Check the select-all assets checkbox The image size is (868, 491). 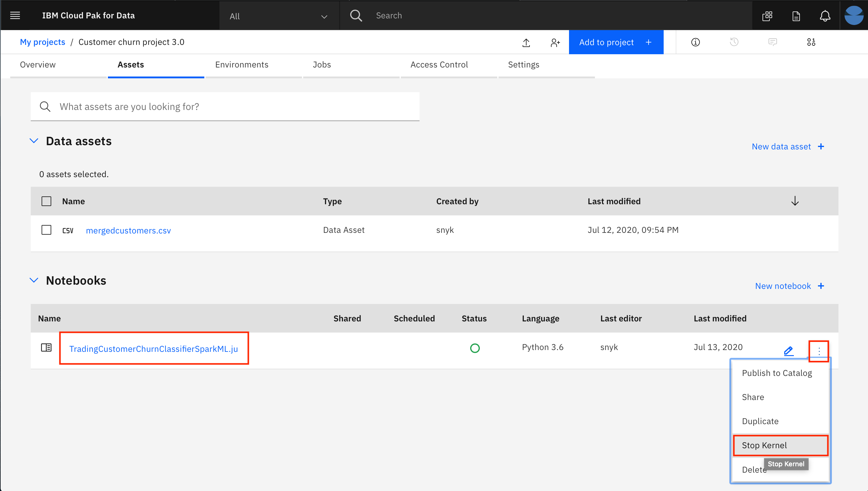(46, 201)
